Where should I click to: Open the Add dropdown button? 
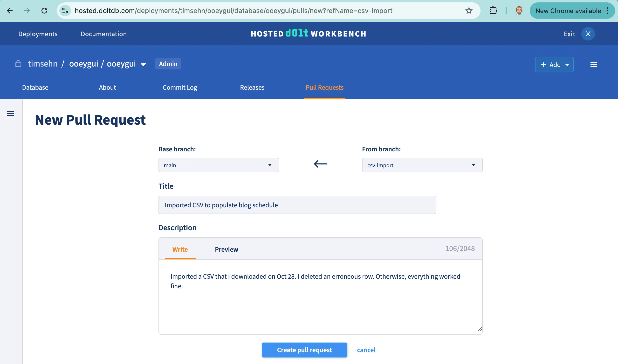click(554, 65)
